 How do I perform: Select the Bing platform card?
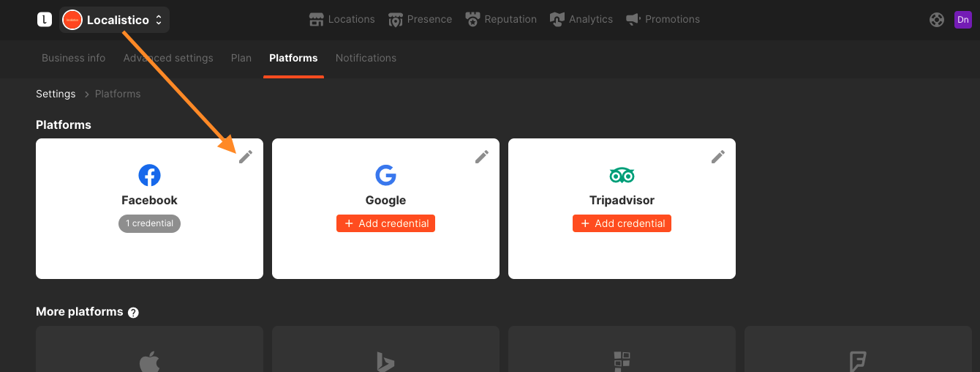pos(385,349)
